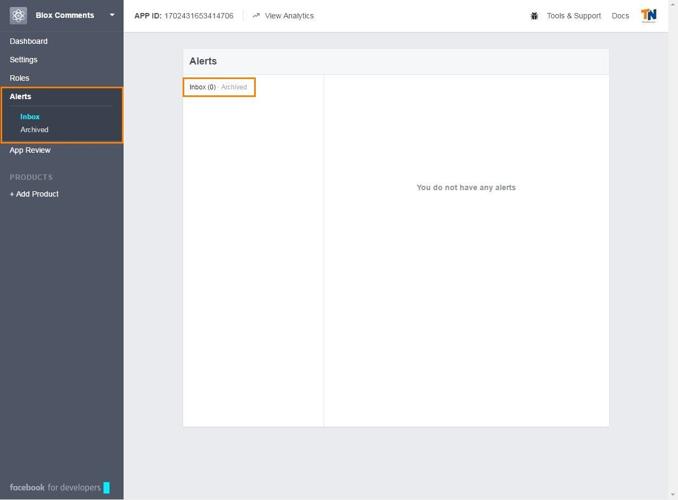Navigate to Settings in the sidebar

(24, 60)
